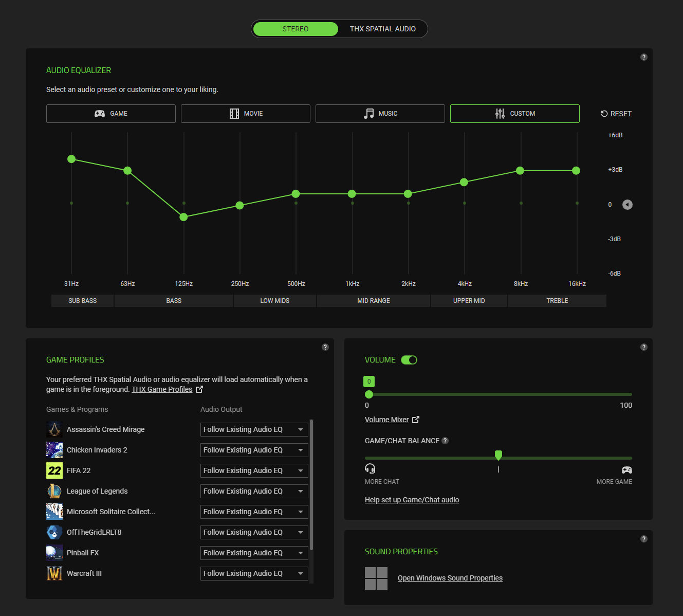The image size is (683, 616).
Task: Click the League of Legends game icon
Action: pos(54,491)
